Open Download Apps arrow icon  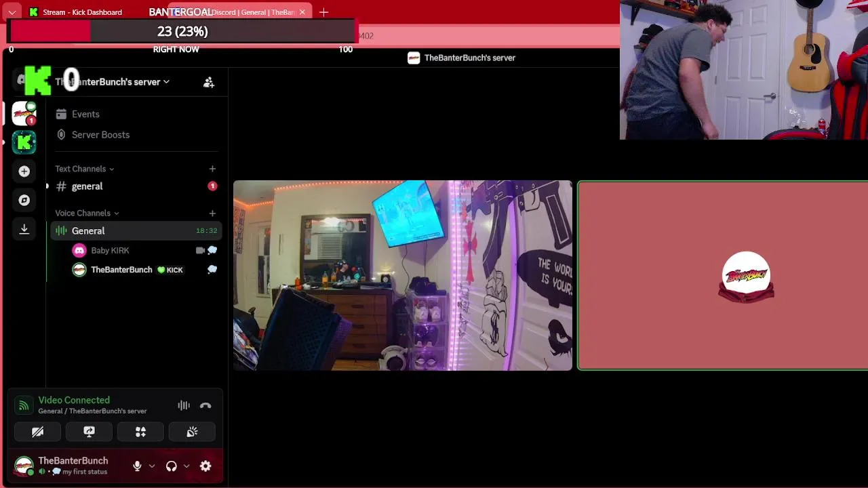(24, 229)
